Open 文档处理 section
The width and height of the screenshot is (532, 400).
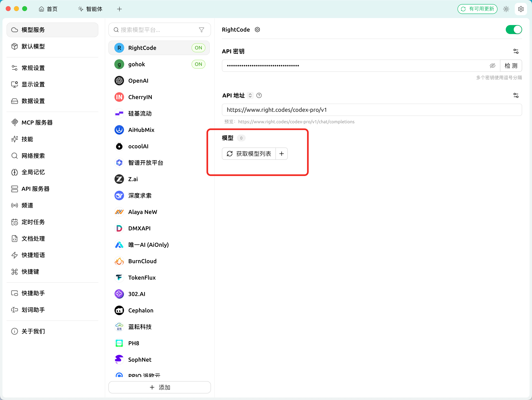tap(52, 239)
